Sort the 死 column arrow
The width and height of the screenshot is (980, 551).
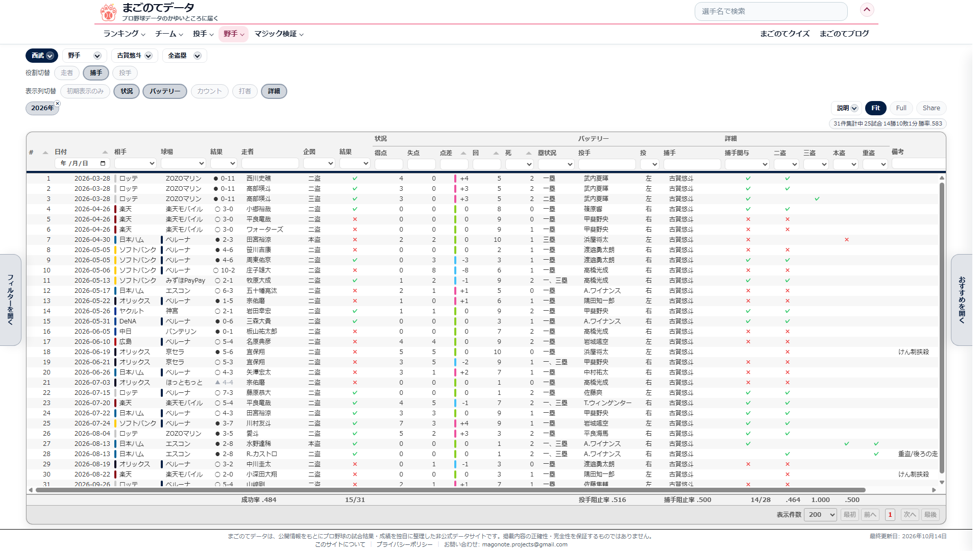528,153
